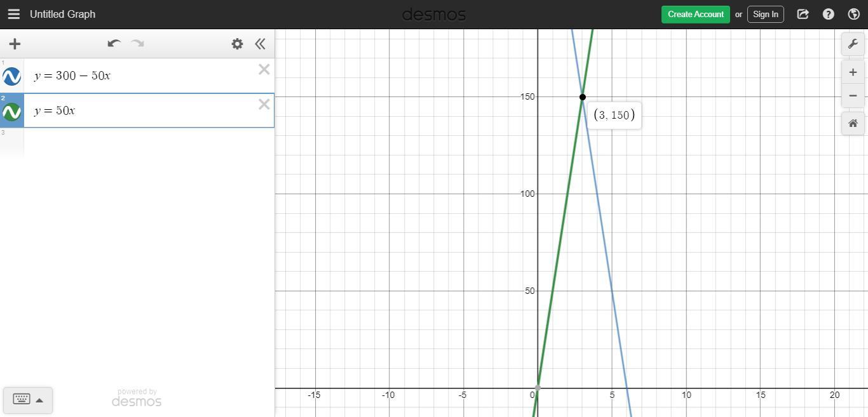Click the add item plus icon

click(15, 44)
